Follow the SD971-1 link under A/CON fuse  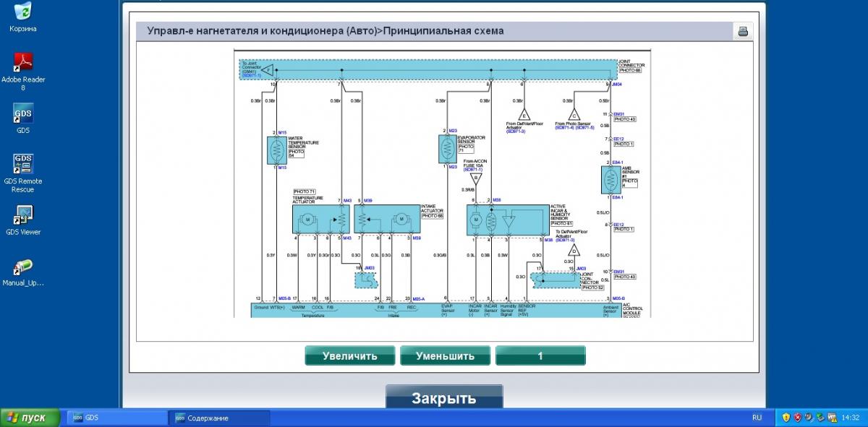(x=474, y=169)
